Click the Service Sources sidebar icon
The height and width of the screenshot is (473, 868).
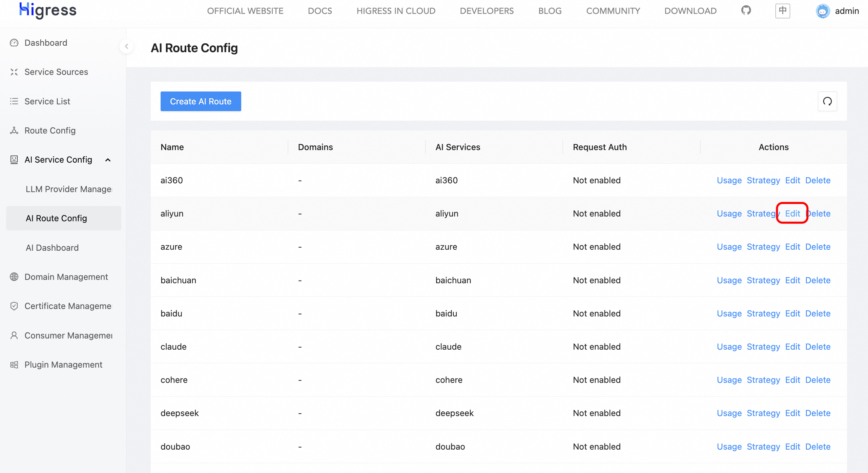click(x=14, y=72)
